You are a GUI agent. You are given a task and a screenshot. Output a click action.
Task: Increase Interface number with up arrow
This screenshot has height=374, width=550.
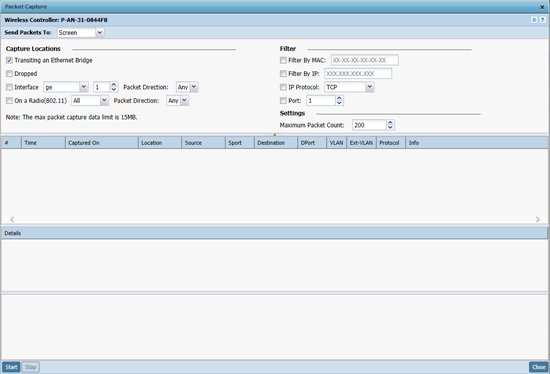click(114, 85)
